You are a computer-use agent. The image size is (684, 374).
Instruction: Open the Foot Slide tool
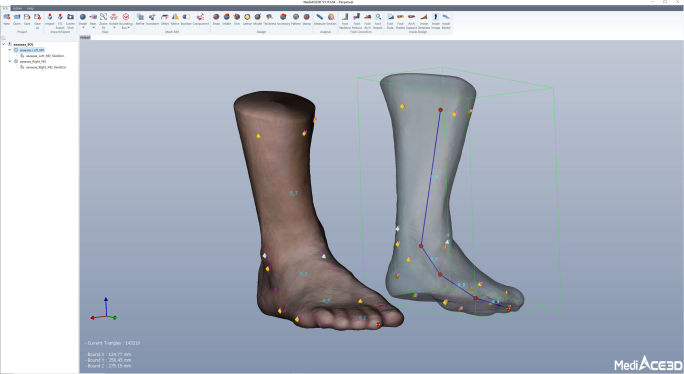click(390, 21)
